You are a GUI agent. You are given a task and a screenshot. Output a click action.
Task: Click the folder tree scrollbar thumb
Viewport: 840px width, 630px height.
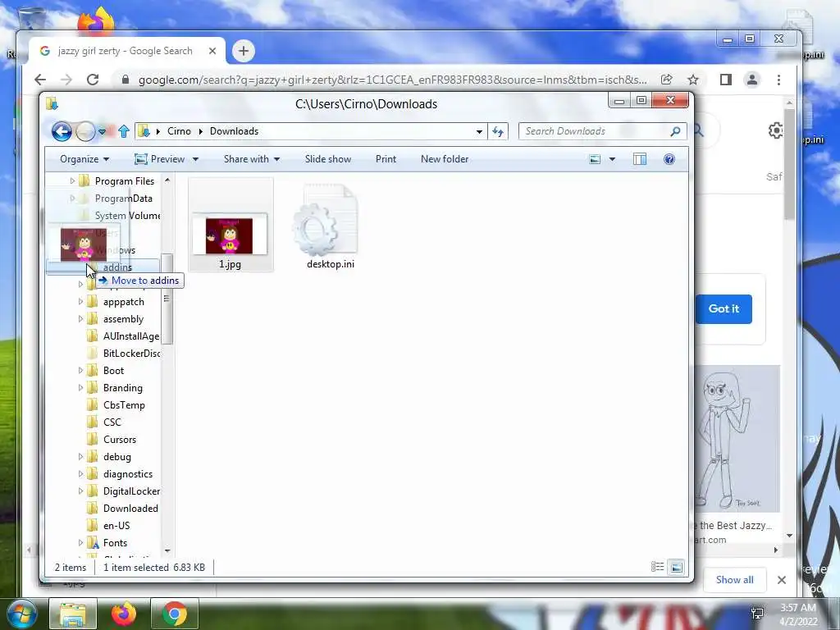(167, 299)
